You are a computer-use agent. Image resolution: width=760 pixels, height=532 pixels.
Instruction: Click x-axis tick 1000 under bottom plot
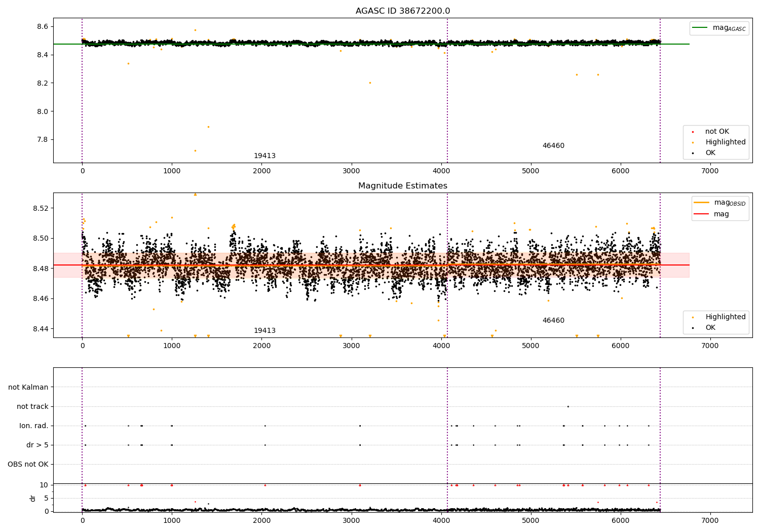tap(172, 521)
